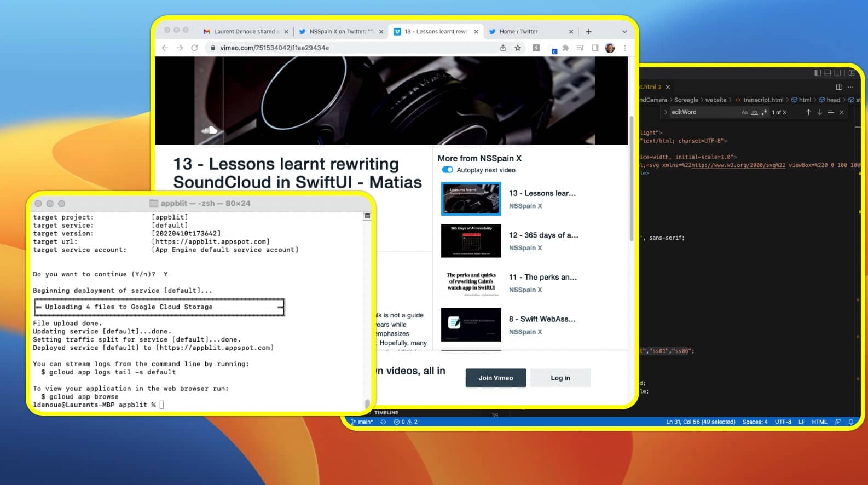The height and width of the screenshot is (485, 868).
Task: Open 8 - Swift WebAss... video link
Action: [x=542, y=319]
